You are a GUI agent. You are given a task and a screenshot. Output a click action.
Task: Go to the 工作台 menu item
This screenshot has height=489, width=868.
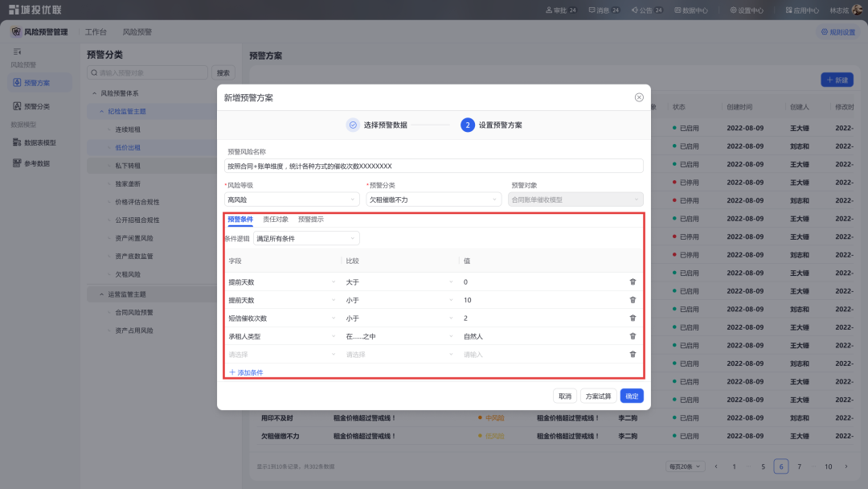95,32
